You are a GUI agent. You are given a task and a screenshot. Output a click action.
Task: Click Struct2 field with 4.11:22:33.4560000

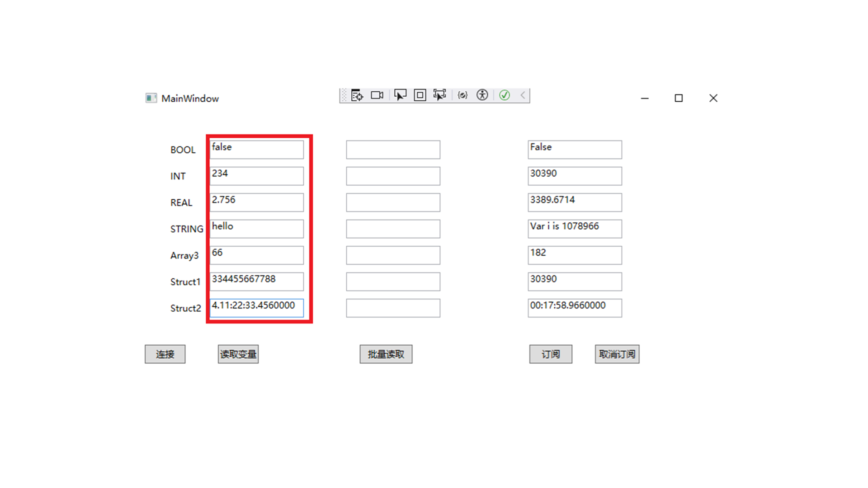pyautogui.click(x=256, y=308)
